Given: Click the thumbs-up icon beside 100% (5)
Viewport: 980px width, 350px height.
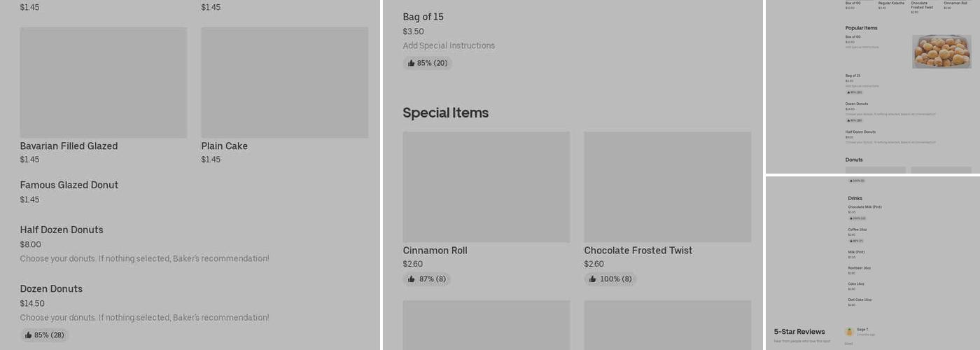Looking at the screenshot, I should pyautogui.click(x=850, y=181).
